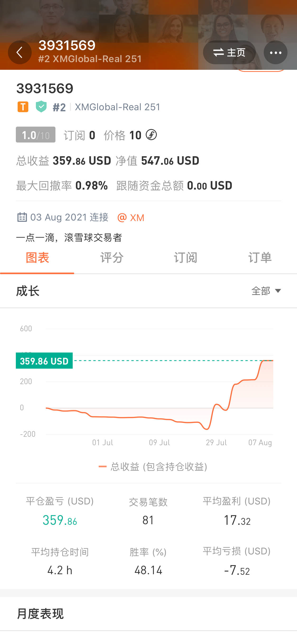Switch account via the 主页 button

[x=229, y=52]
